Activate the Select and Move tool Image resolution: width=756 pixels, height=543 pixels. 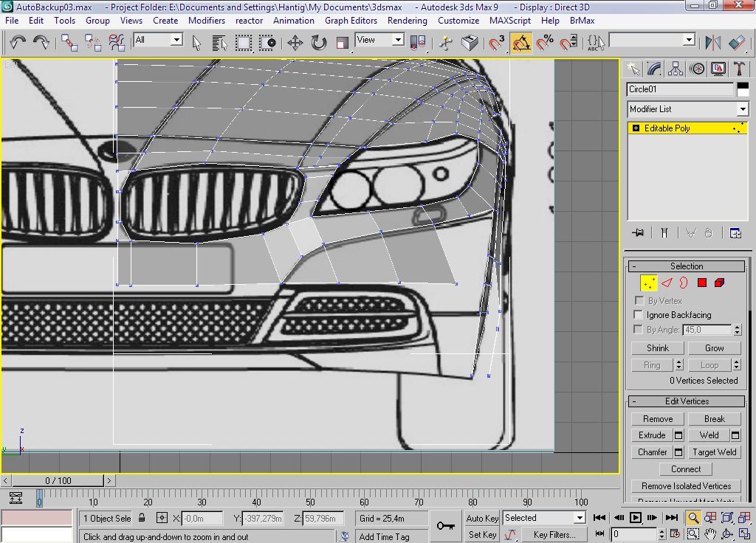tap(294, 43)
